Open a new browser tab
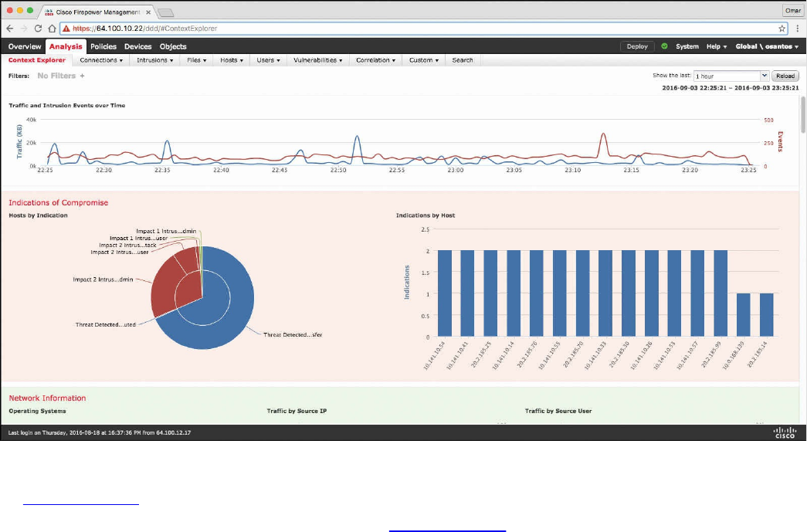Viewport: 807px width, 532px height. 165,12
